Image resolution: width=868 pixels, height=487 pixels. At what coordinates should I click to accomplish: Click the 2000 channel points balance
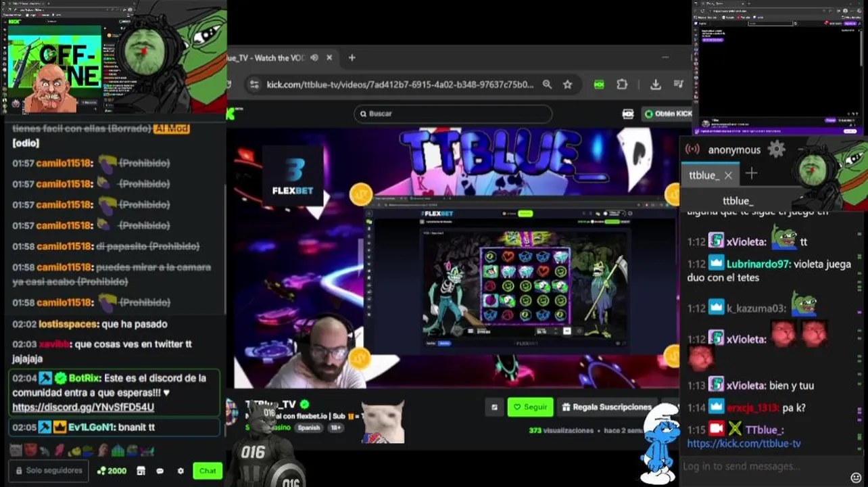[x=112, y=471]
